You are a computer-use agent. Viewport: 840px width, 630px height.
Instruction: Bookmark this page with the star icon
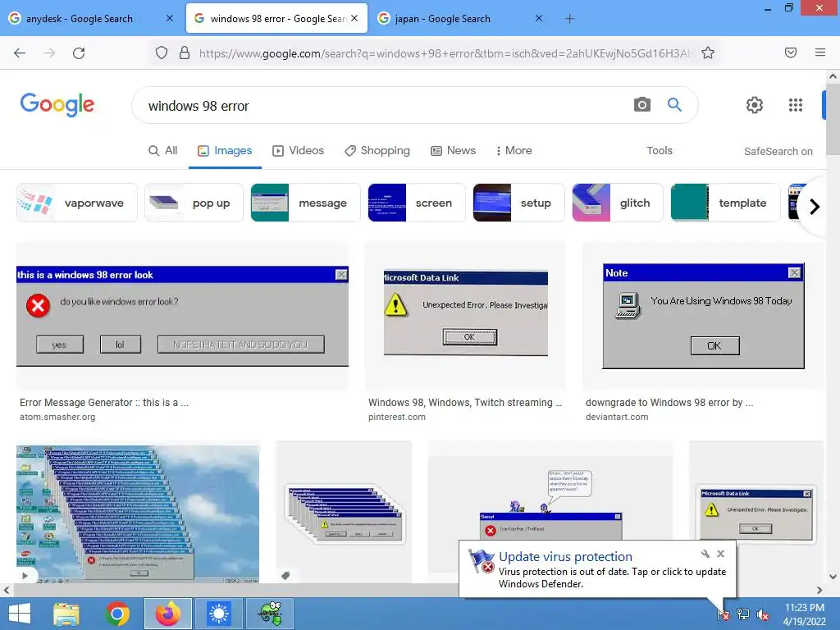point(708,52)
